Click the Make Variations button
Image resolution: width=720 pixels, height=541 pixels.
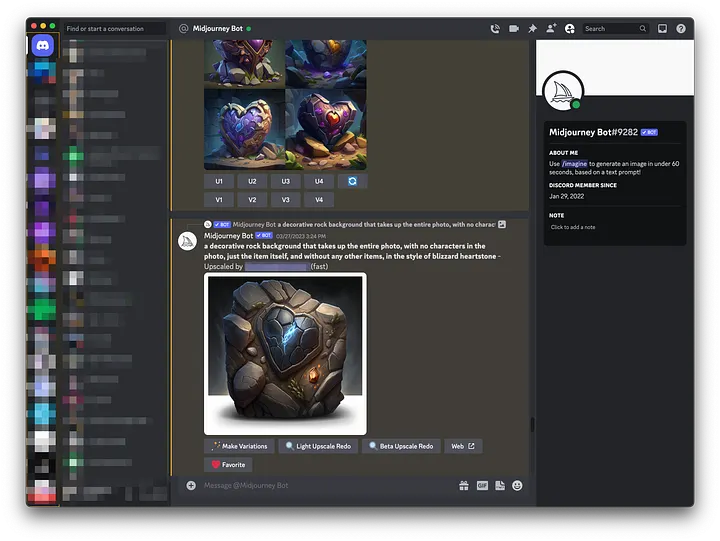coord(240,446)
